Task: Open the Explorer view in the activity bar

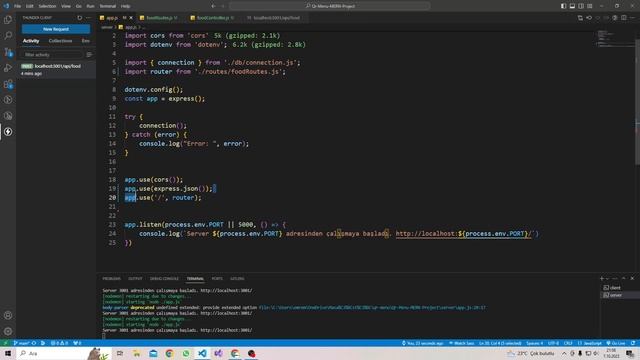Action: [x=8, y=20]
